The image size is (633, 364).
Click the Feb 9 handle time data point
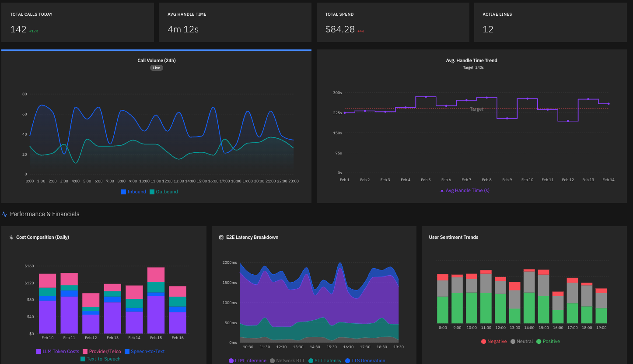click(507, 118)
